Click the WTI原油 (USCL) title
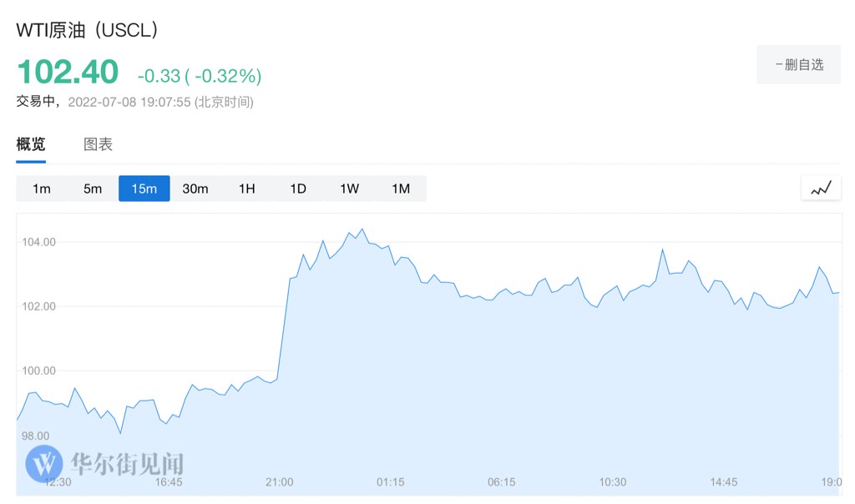 click(x=88, y=30)
